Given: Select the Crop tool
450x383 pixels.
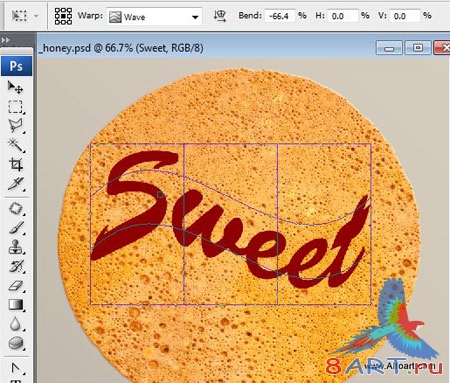Looking at the screenshot, I should [x=15, y=164].
